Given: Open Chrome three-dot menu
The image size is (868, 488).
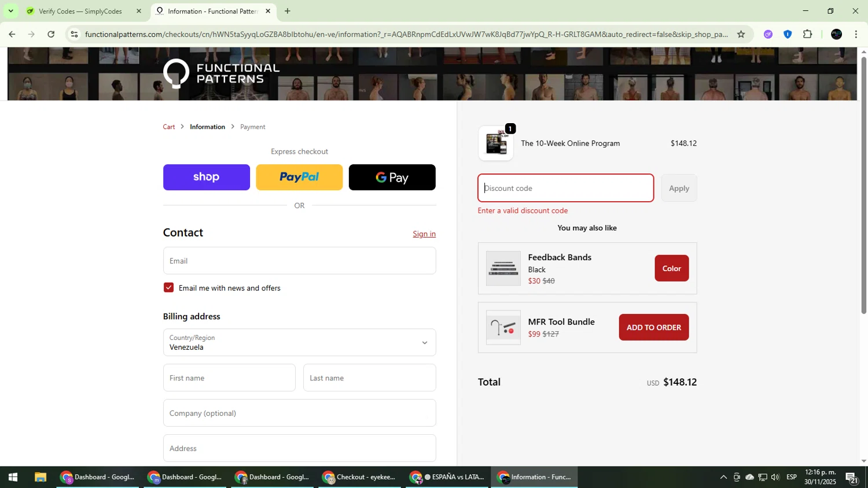Looking at the screenshot, I should tap(856, 34).
